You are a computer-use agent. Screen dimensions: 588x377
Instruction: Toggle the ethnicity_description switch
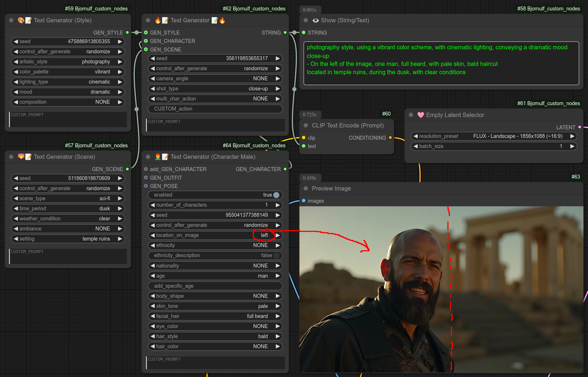coord(276,256)
